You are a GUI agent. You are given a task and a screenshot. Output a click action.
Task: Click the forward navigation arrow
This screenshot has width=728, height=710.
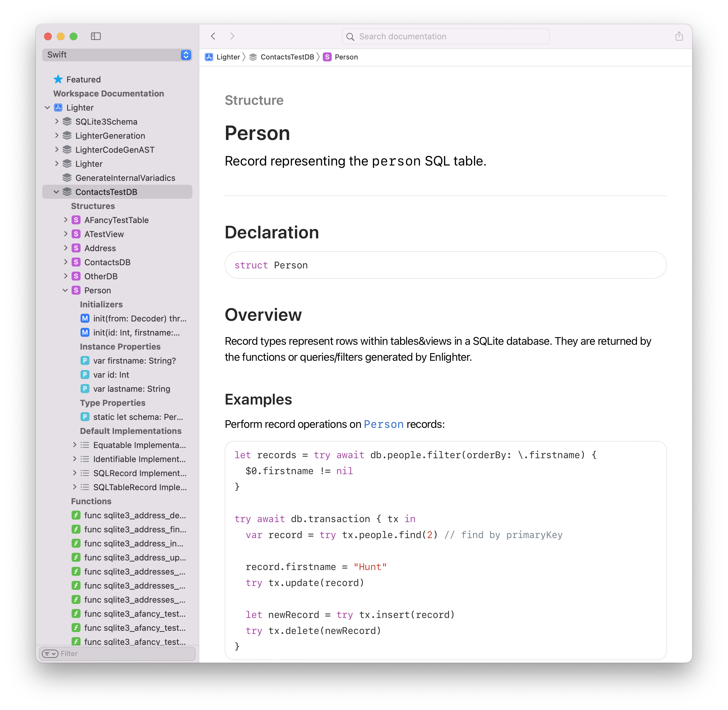(232, 36)
